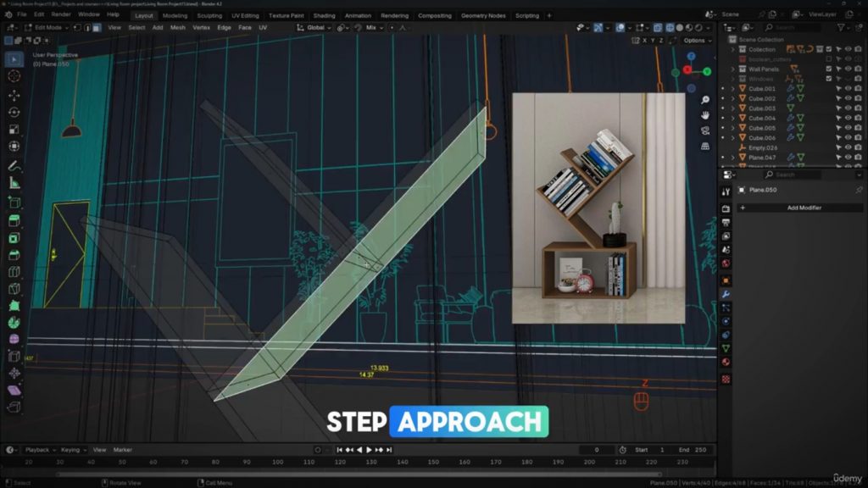Select the Shear tool
Image resolution: width=868 pixels, height=488 pixels.
[x=14, y=390]
